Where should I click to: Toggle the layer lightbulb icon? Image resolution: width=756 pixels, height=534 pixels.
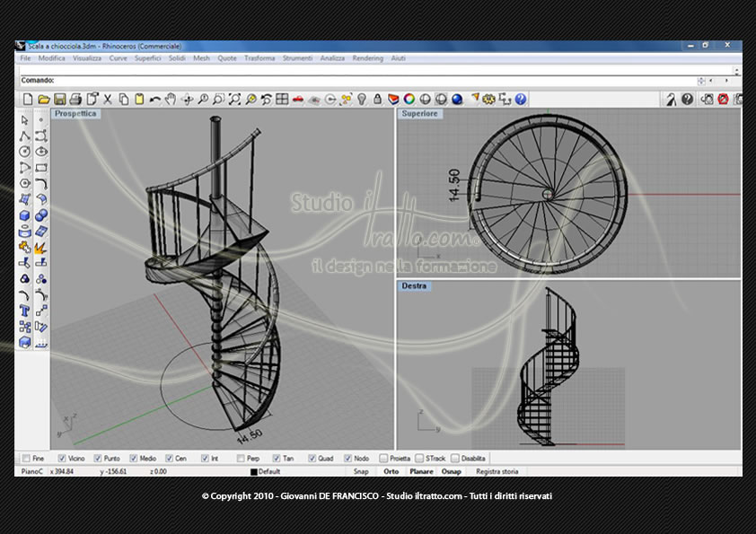362,100
